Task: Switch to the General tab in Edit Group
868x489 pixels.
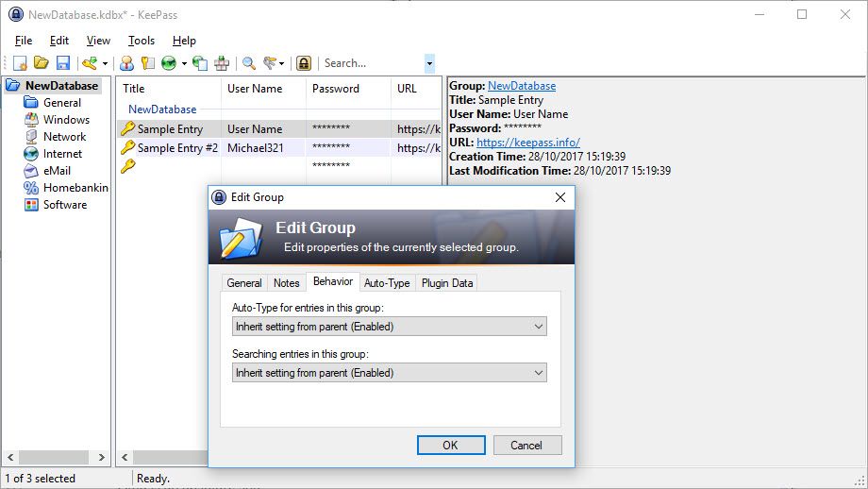Action: [244, 283]
